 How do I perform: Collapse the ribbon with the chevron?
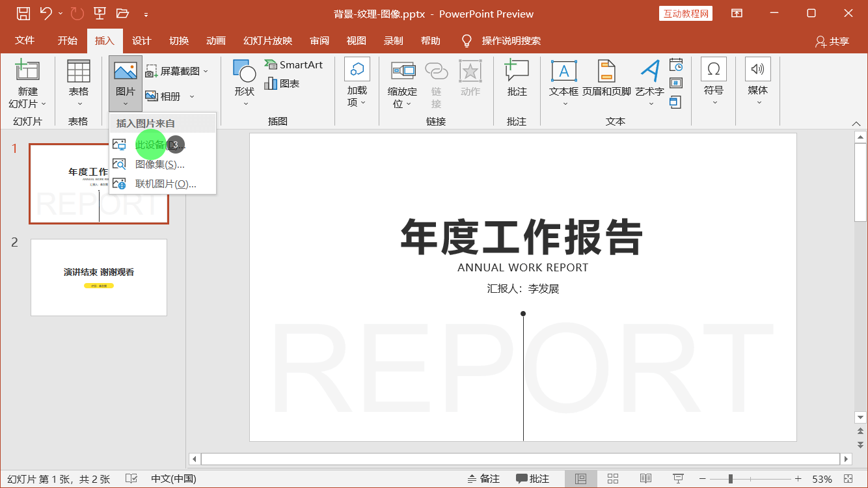tap(856, 124)
